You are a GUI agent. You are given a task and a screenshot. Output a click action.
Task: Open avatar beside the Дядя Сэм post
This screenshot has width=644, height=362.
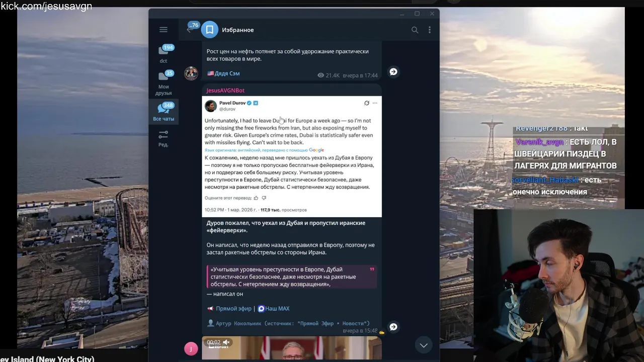[191, 73]
